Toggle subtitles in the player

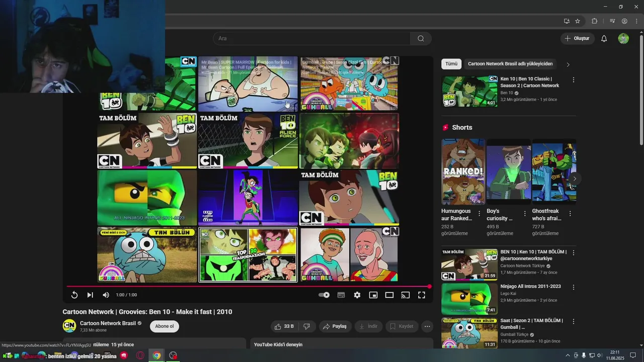tap(341, 295)
